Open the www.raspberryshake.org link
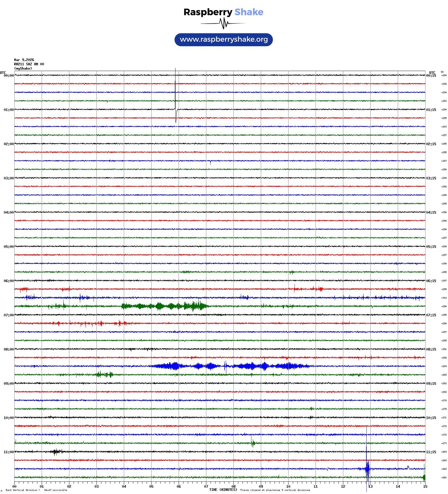 click(x=224, y=39)
